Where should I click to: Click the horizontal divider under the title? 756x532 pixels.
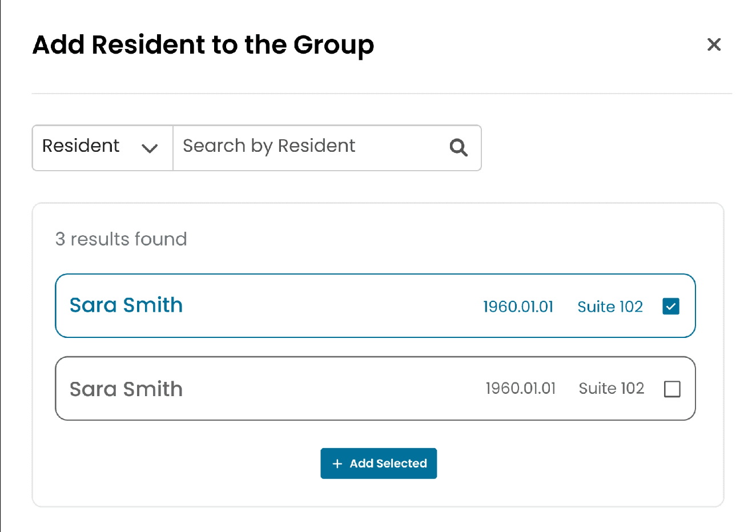pyautogui.click(x=381, y=94)
